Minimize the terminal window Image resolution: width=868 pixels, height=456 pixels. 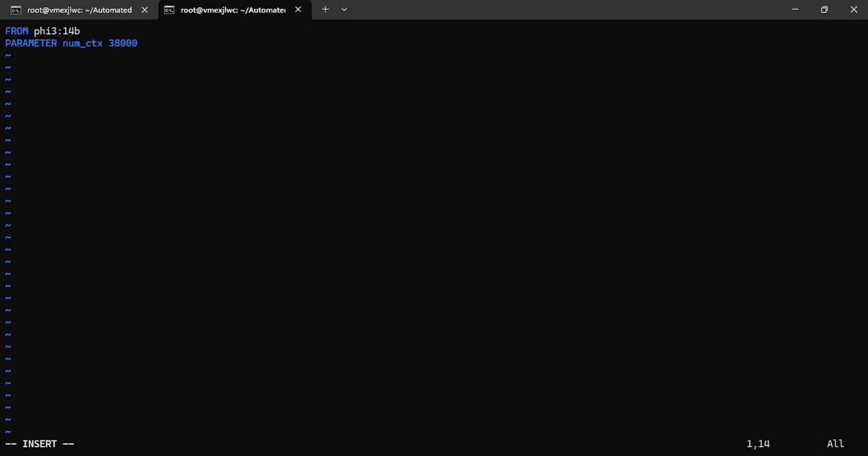(795, 10)
